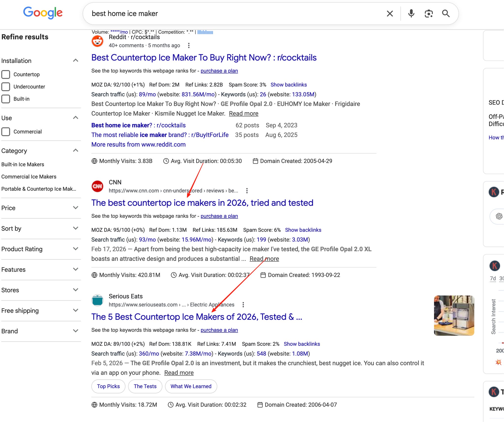
Task: Click the magnifying glass search icon
Action: (446, 14)
